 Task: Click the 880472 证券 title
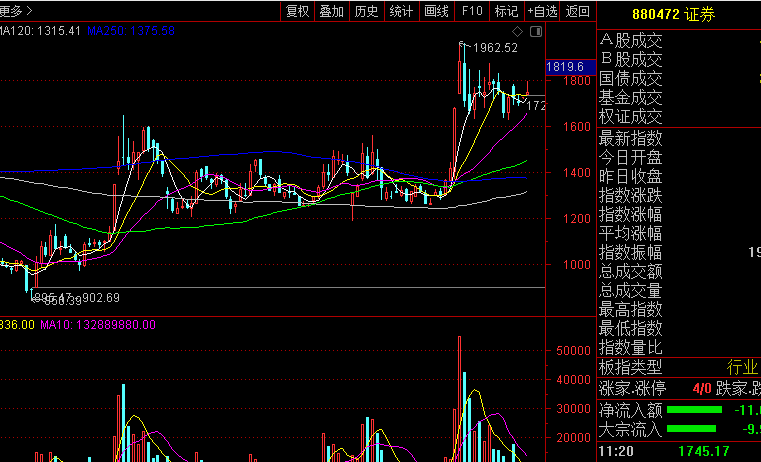674,15
